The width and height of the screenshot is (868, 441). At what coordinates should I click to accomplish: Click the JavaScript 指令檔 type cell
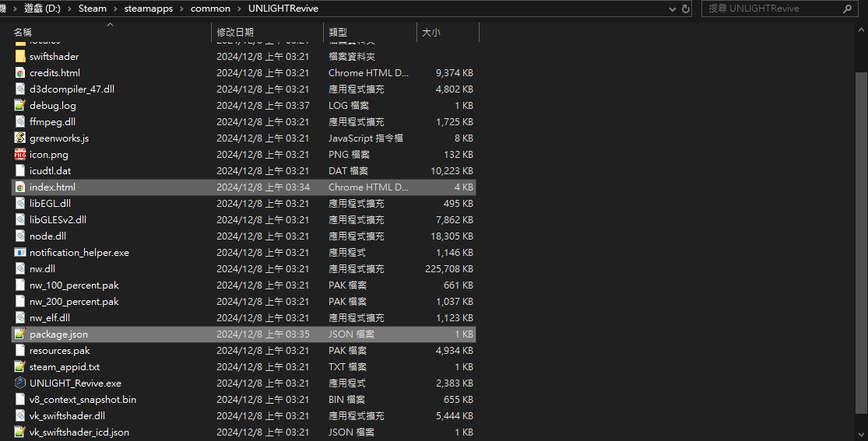tap(365, 138)
